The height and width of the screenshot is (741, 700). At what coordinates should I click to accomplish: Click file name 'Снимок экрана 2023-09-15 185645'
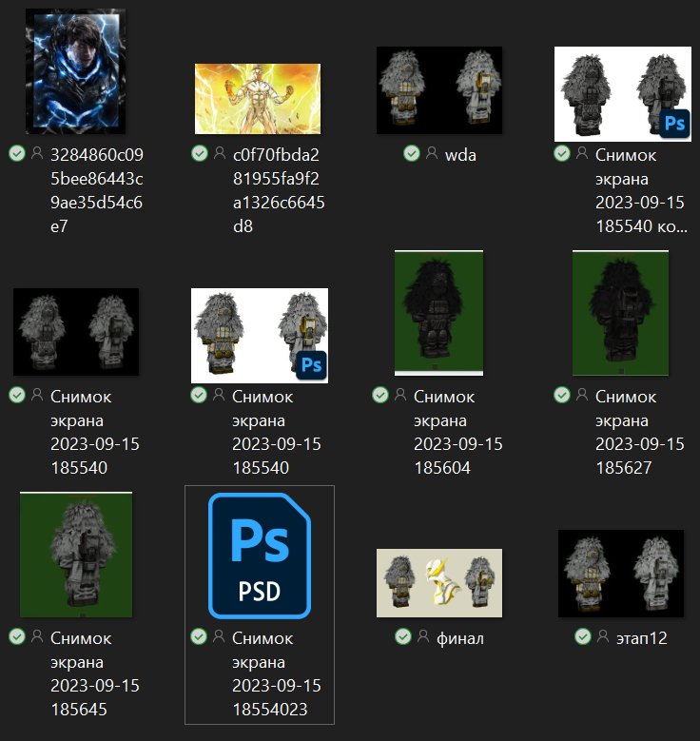95,673
